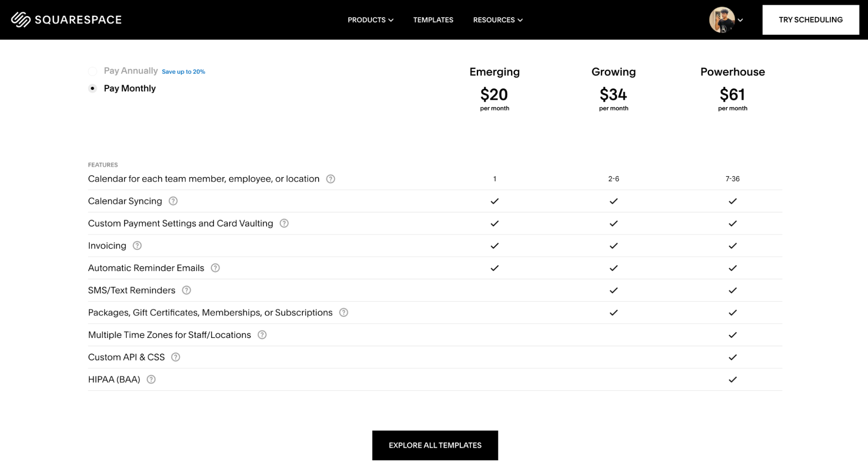
Task: Open the TEMPLATES menu item
Action: [433, 20]
